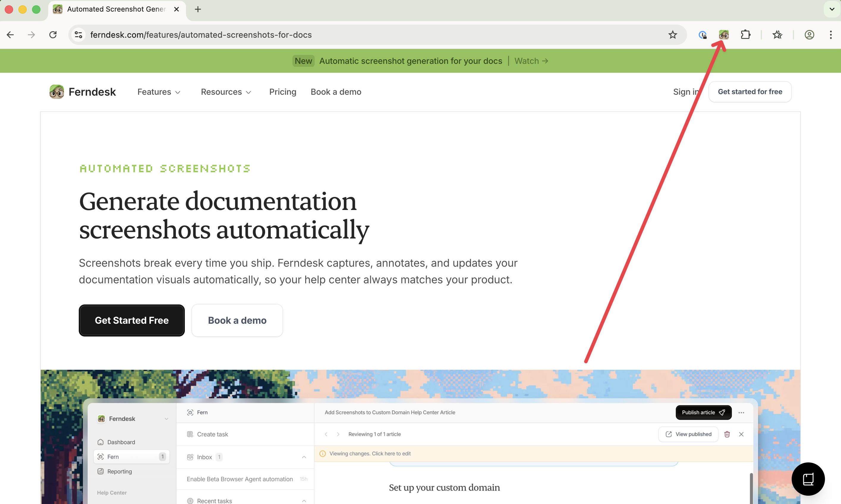
Task: Expand the Features dropdown menu
Action: coord(159,92)
